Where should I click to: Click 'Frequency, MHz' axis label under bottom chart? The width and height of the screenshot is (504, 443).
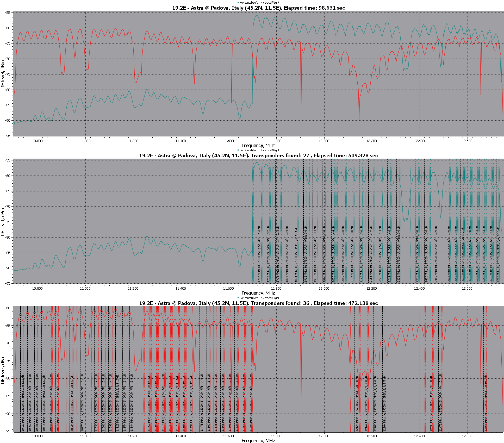point(258,441)
